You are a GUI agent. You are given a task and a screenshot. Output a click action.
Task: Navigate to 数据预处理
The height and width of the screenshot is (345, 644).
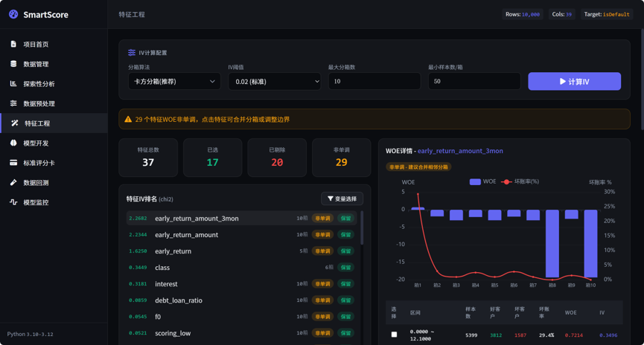pos(54,103)
